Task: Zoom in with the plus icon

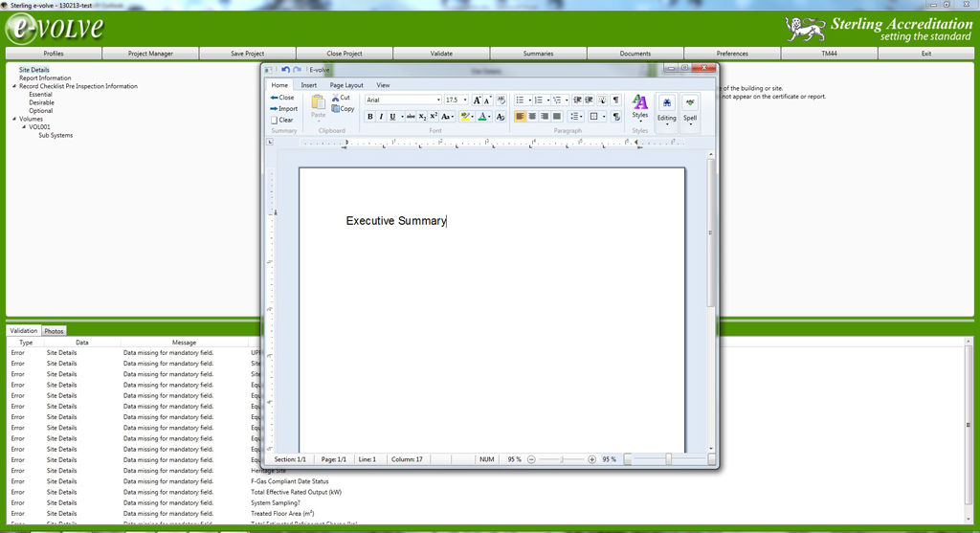Action: click(591, 459)
